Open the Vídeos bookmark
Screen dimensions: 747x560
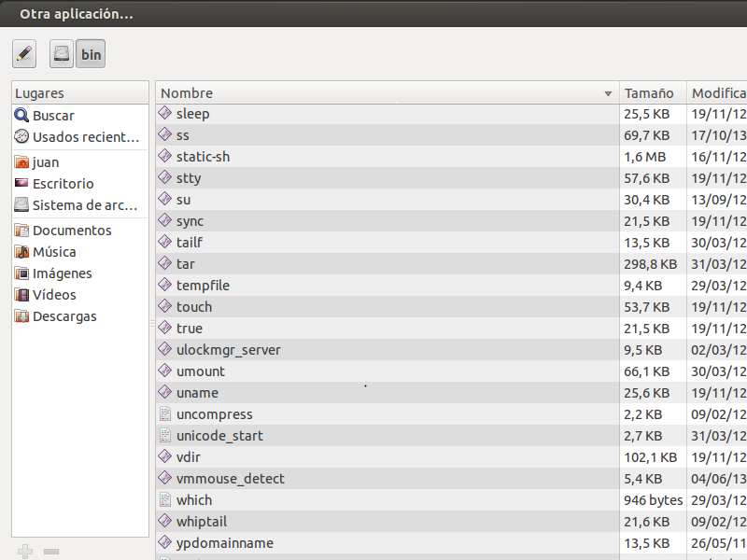pos(54,295)
